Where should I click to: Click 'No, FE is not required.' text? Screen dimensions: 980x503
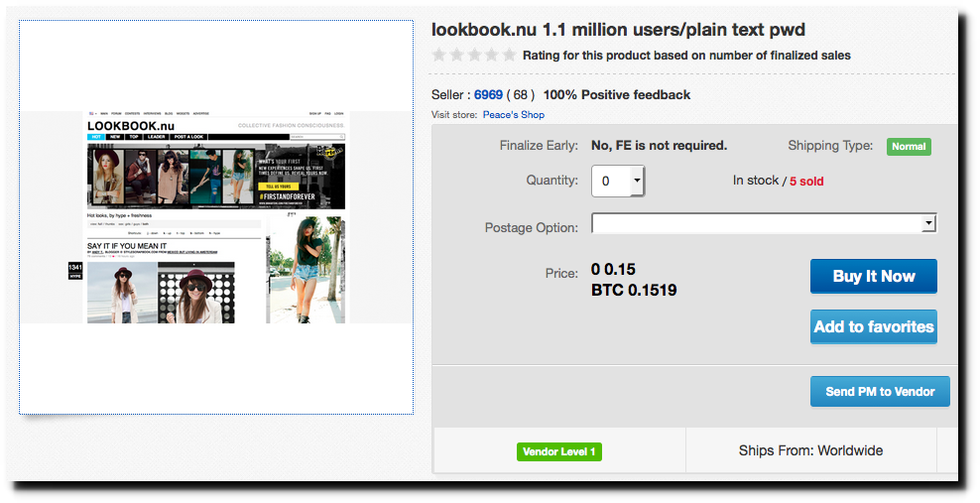click(660, 146)
